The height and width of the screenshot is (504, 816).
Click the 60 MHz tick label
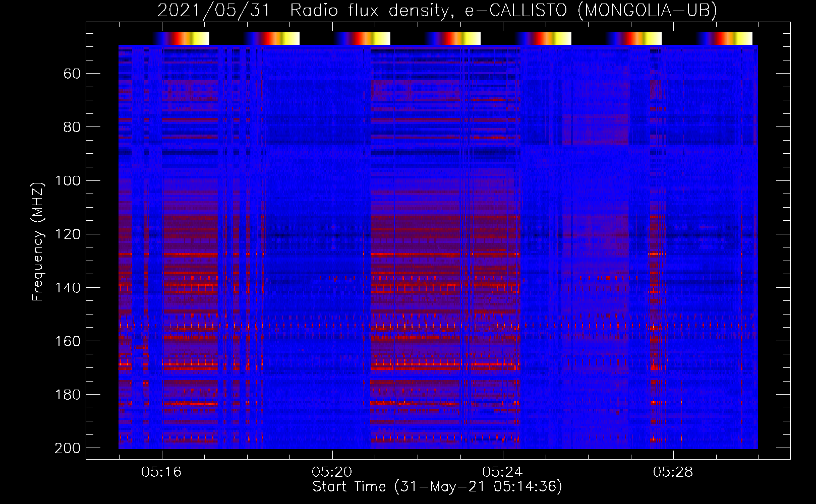72,74
